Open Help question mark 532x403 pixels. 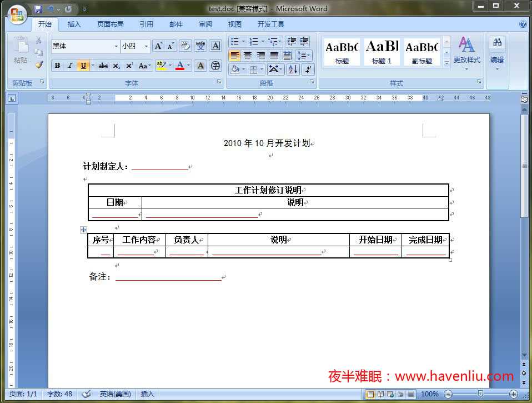(x=523, y=24)
